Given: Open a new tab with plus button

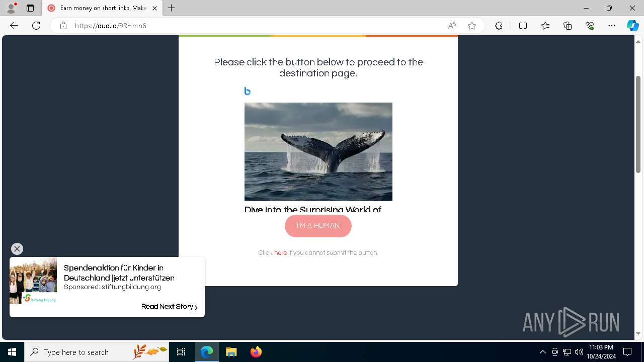Looking at the screenshot, I should (x=172, y=8).
